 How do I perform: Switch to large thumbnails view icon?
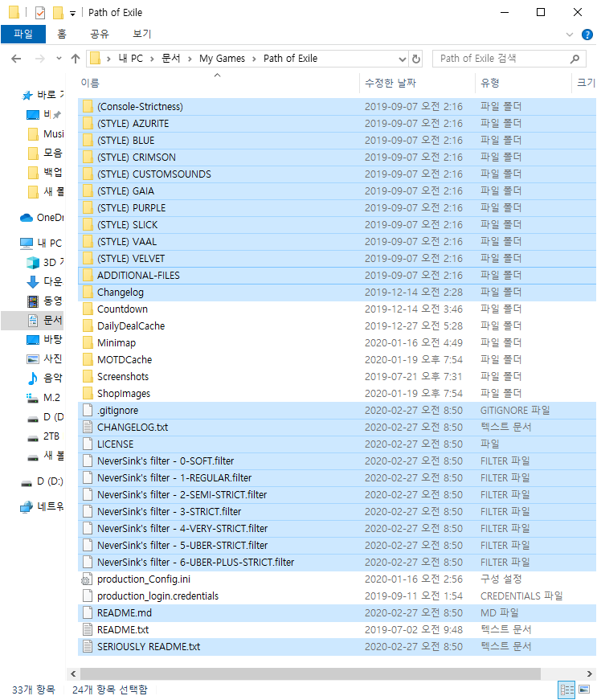point(584,690)
